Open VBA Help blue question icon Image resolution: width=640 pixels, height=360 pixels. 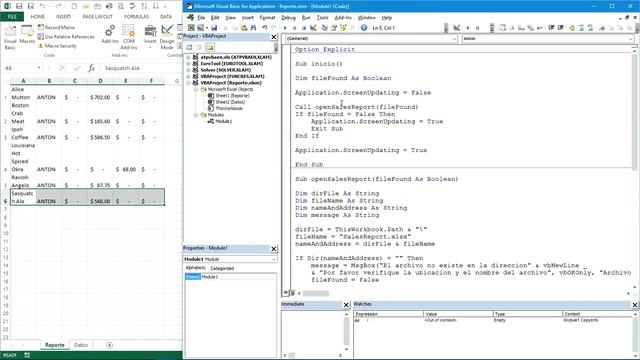(364, 28)
